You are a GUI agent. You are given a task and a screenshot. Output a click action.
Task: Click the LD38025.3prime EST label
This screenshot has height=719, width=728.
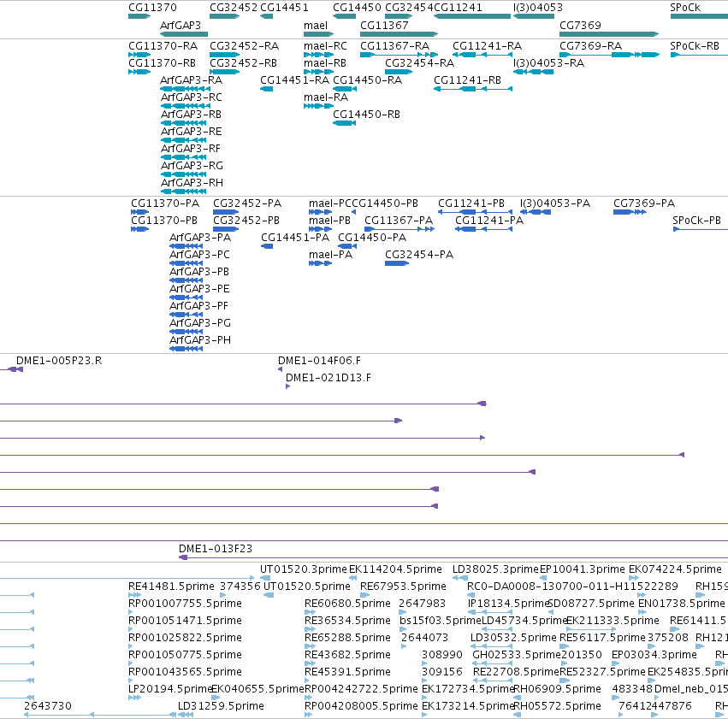coord(496,569)
